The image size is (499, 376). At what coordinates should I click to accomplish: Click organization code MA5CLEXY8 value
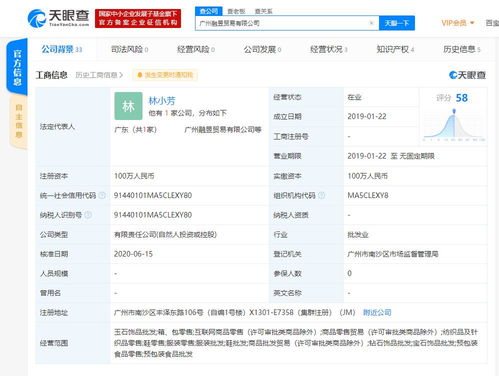click(368, 195)
